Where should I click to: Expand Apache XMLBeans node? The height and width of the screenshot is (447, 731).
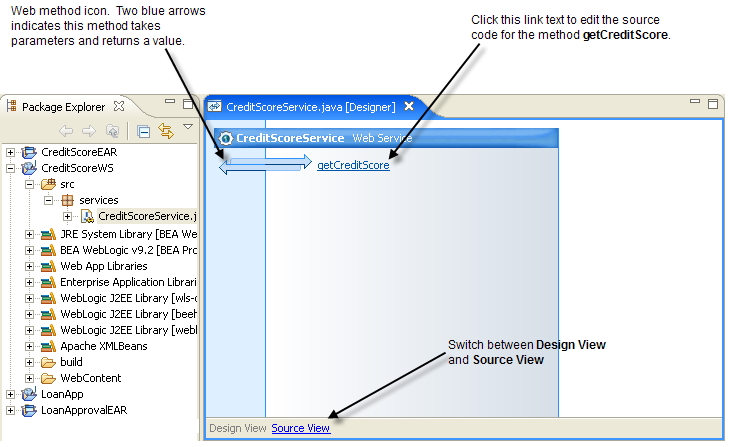click(x=29, y=346)
